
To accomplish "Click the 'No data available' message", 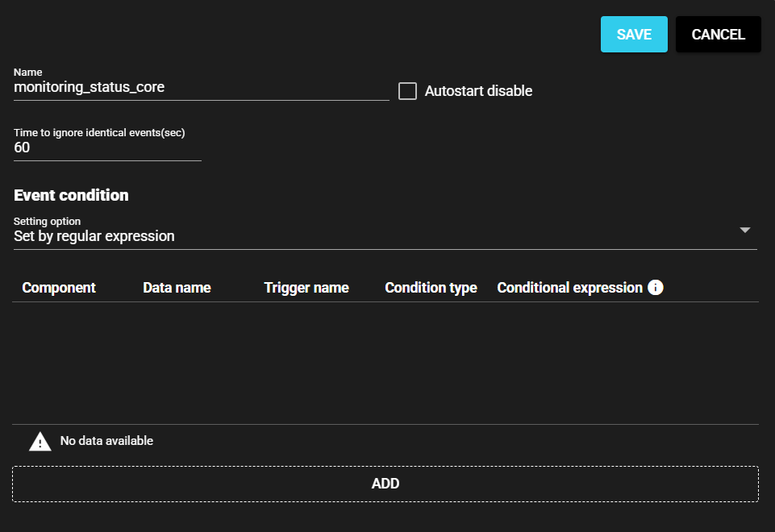I will point(106,441).
